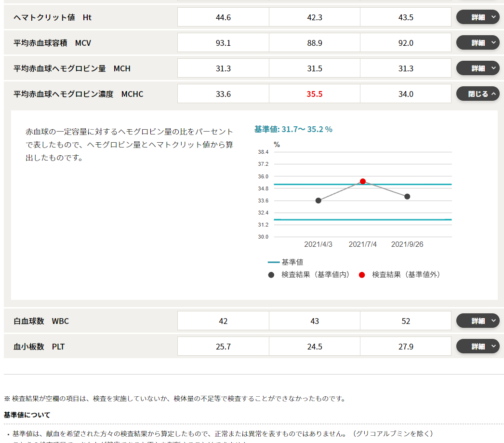
Task: Click the 2021/7/4 date label on the chart axis
Action: click(362, 244)
